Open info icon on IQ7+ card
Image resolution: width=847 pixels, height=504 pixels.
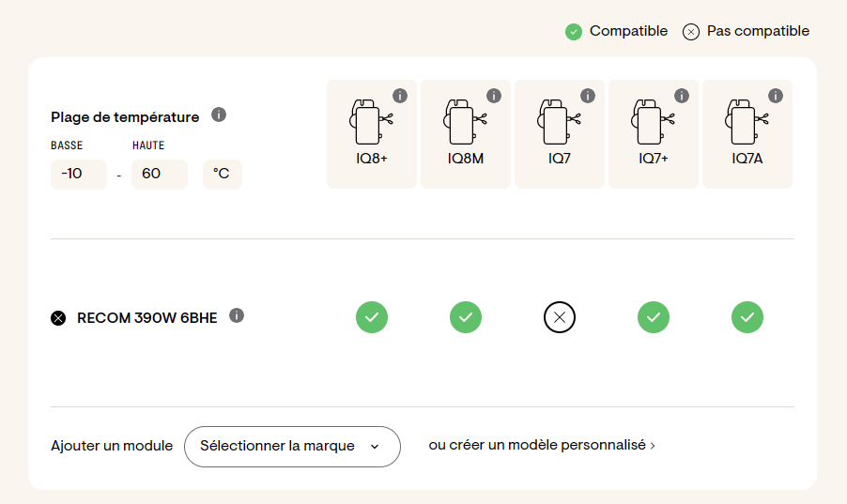[682, 96]
